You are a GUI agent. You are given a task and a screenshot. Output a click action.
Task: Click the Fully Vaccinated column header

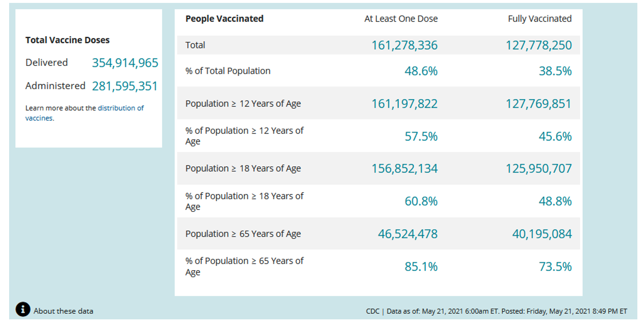pos(540,19)
